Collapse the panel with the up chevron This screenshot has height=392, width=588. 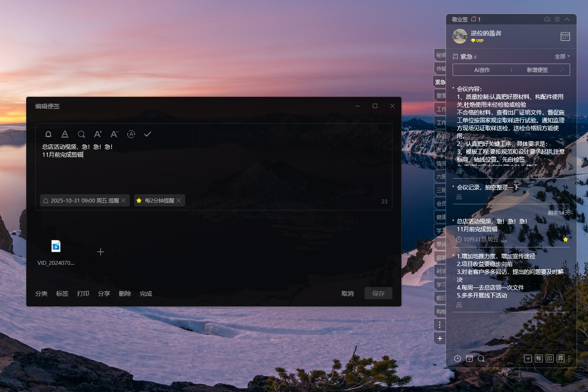point(567,19)
